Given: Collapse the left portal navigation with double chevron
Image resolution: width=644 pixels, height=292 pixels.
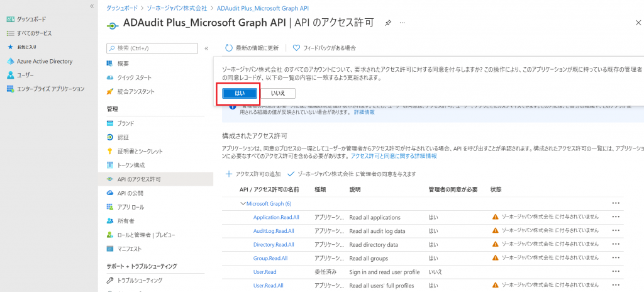Looking at the screenshot, I should coord(92,6).
